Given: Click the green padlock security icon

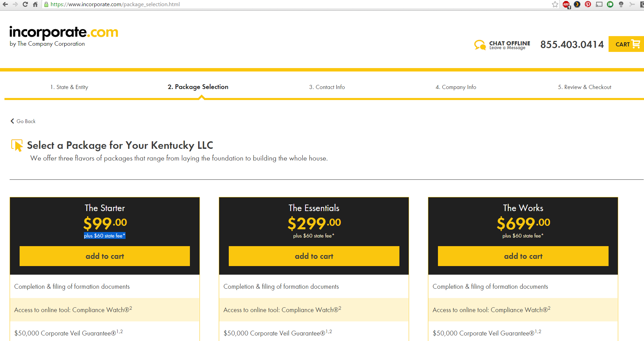Looking at the screenshot, I should coord(46,4).
